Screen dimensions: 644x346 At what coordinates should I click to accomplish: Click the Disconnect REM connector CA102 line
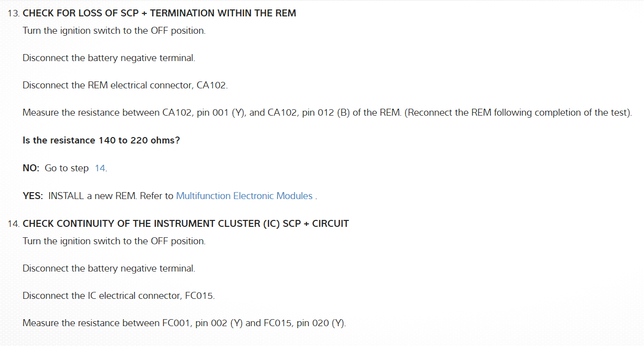tap(125, 85)
